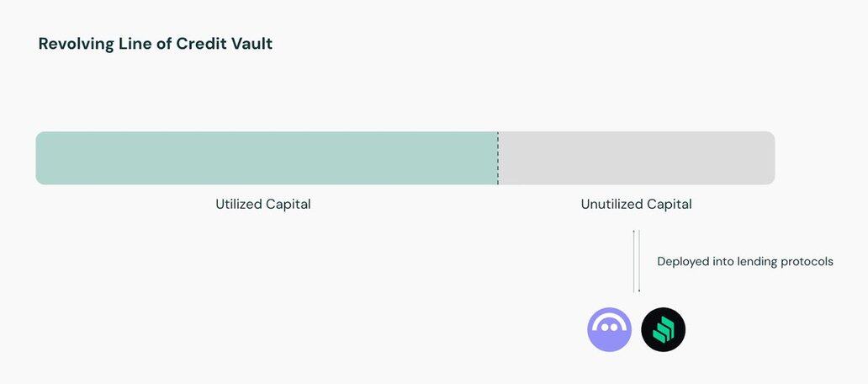Screen dimensions: 868x384
Task: Click the rounded left end of teal bar
Action: coord(40,158)
